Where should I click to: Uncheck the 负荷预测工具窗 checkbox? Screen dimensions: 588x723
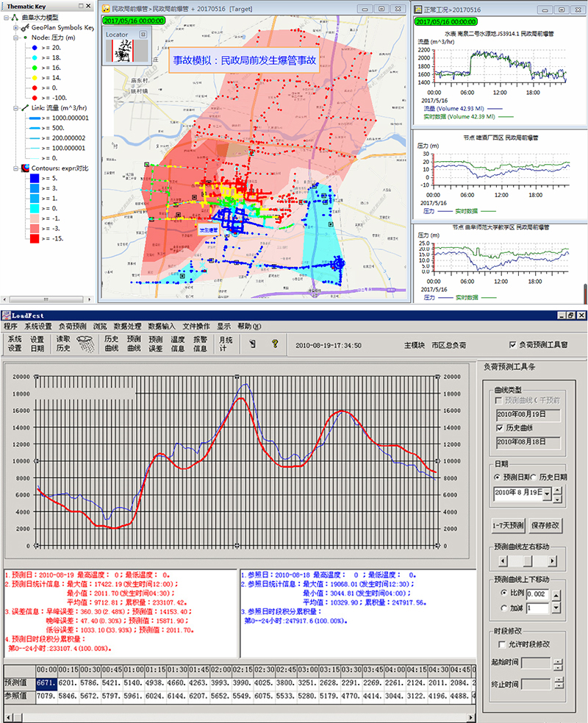[512, 344]
